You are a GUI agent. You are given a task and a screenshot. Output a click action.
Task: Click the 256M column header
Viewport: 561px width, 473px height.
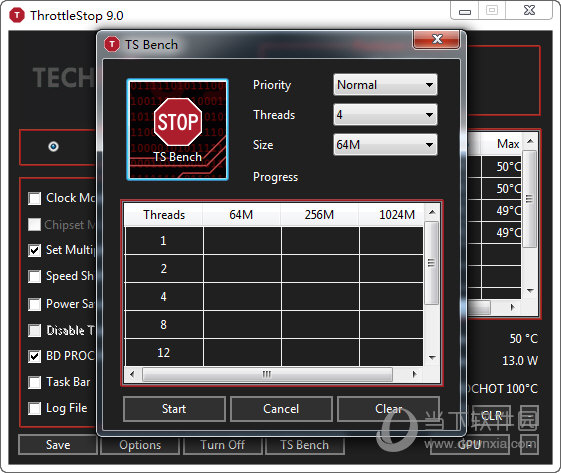coord(319,215)
